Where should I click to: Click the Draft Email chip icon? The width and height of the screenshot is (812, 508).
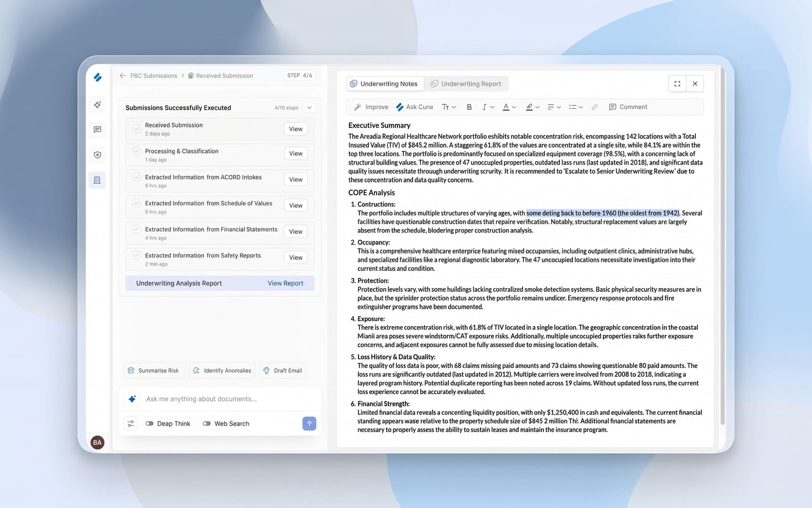point(266,371)
